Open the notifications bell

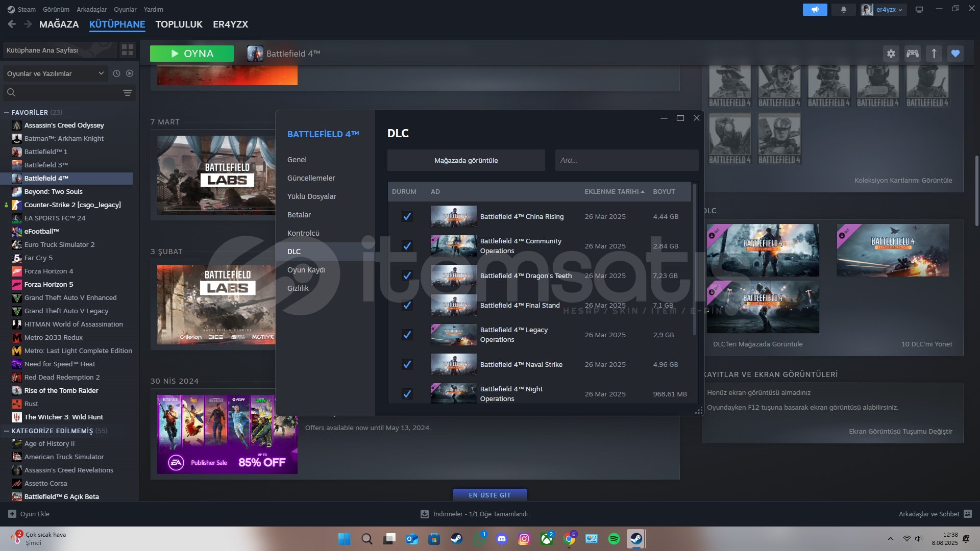(x=843, y=9)
